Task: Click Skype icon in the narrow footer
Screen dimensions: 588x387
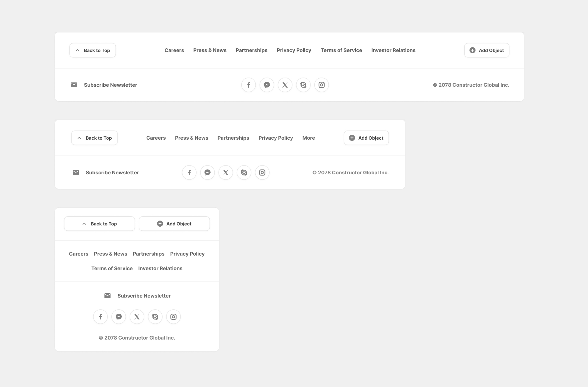Action: [155, 317]
